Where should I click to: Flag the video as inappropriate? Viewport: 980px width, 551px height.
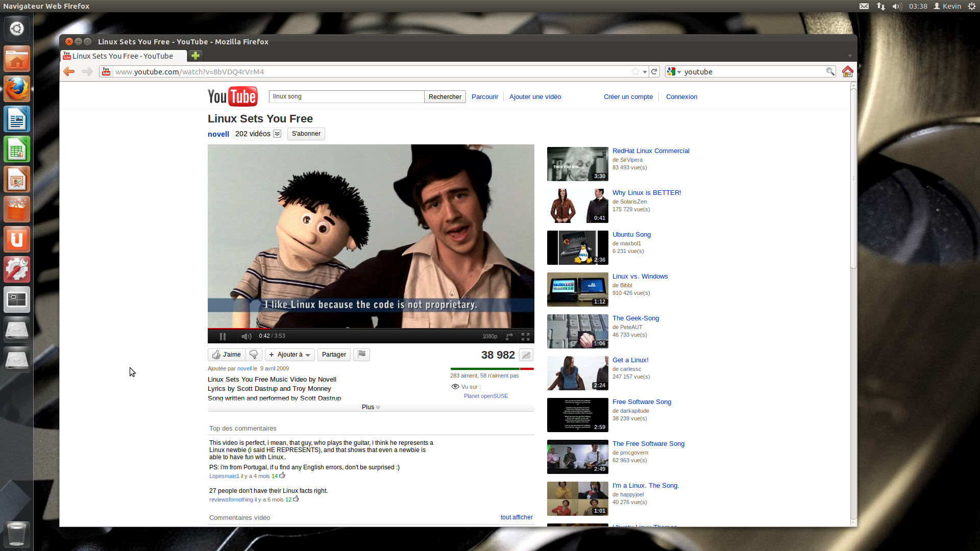(x=361, y=354)
